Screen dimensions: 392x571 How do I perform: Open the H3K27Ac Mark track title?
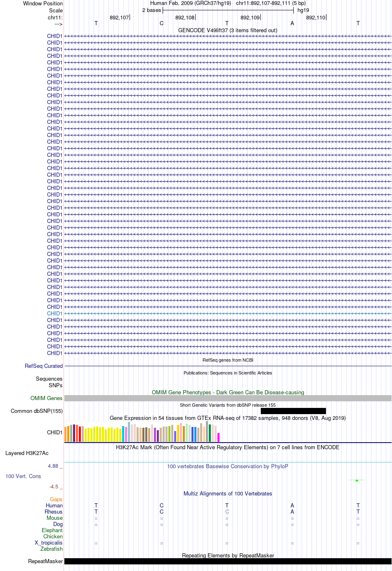pos(228,447)
